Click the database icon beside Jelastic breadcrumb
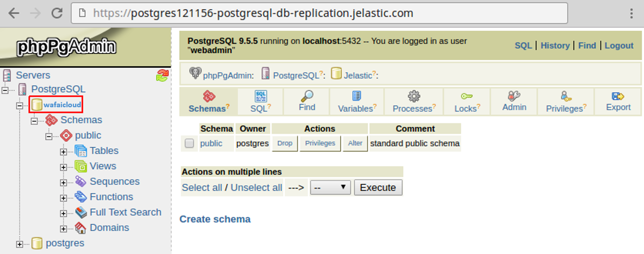 (x=336, y=73)
